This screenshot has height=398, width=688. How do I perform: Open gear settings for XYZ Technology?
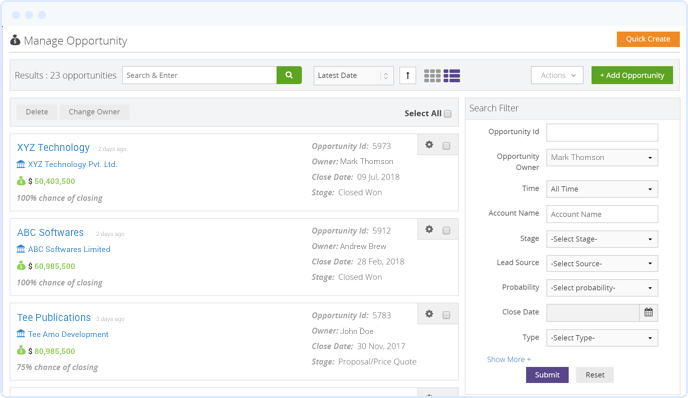point(429,144)
